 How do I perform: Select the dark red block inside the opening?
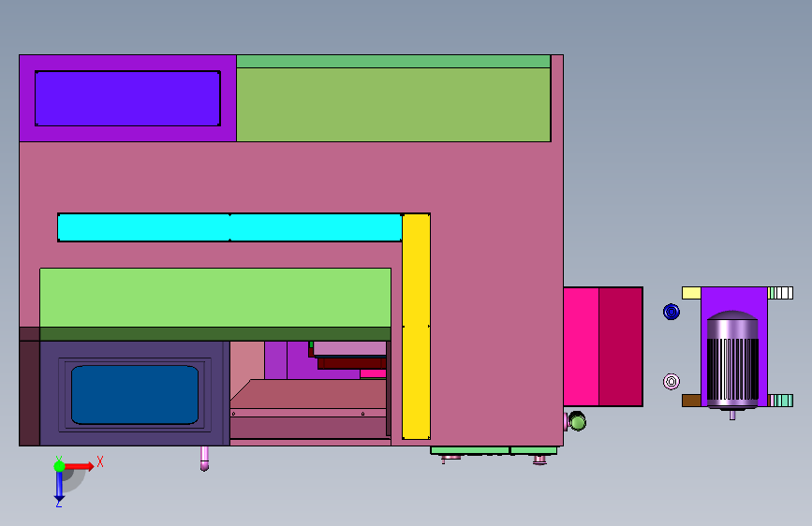(x=351, y=363)
